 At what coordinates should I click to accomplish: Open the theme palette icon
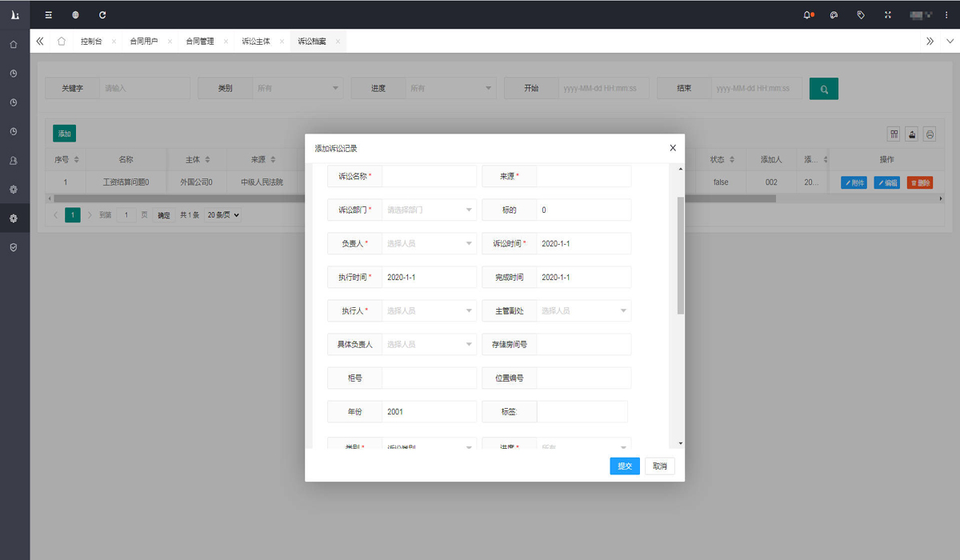[834, 15]
